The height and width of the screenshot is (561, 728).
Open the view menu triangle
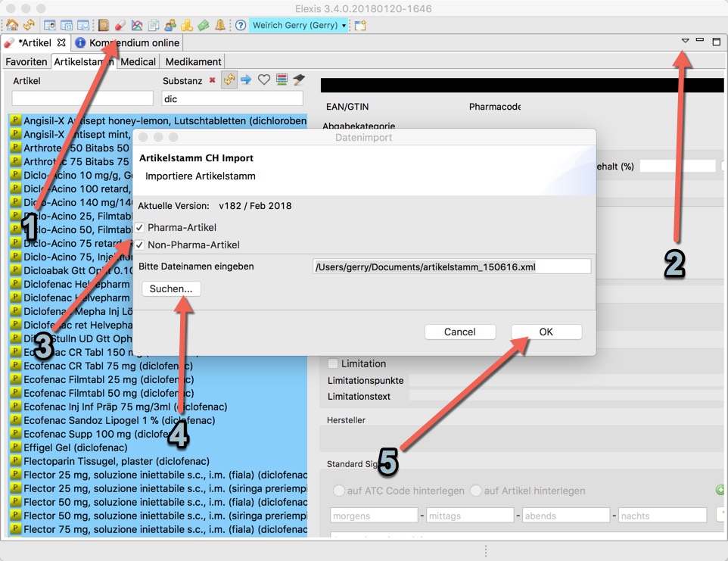click(x=685, y=41)
